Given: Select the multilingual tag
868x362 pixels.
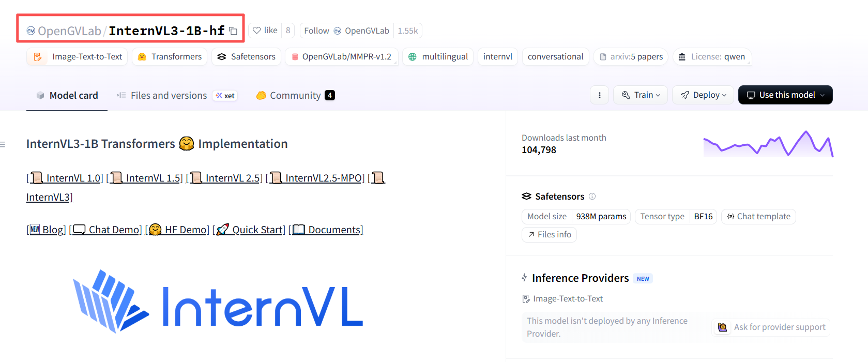Looking at the screenshot, I should [x=438, y=56].
